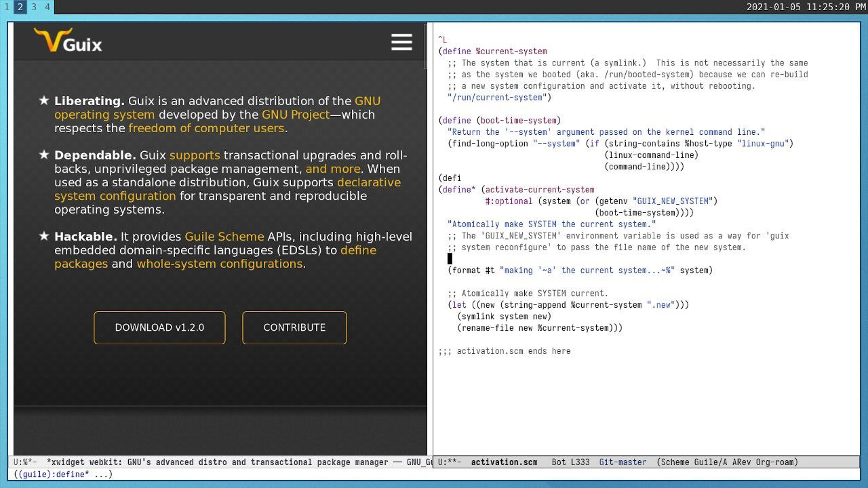The width and height of the screenshot is (868, 488).
Task: Switch to workspace 3
Action: pos(33,7)
